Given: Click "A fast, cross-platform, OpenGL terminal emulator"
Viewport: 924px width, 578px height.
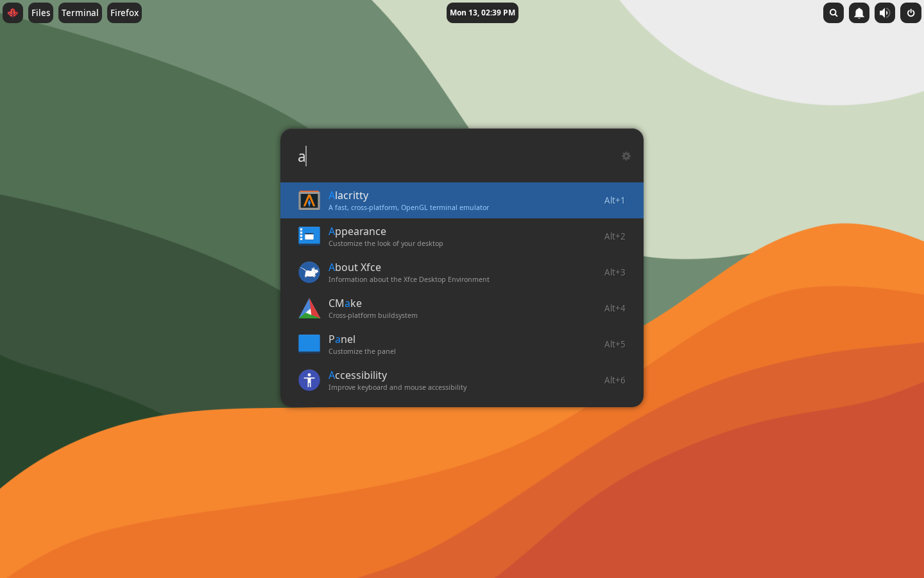Looking at the screenshot, I should tap(409, 207).
